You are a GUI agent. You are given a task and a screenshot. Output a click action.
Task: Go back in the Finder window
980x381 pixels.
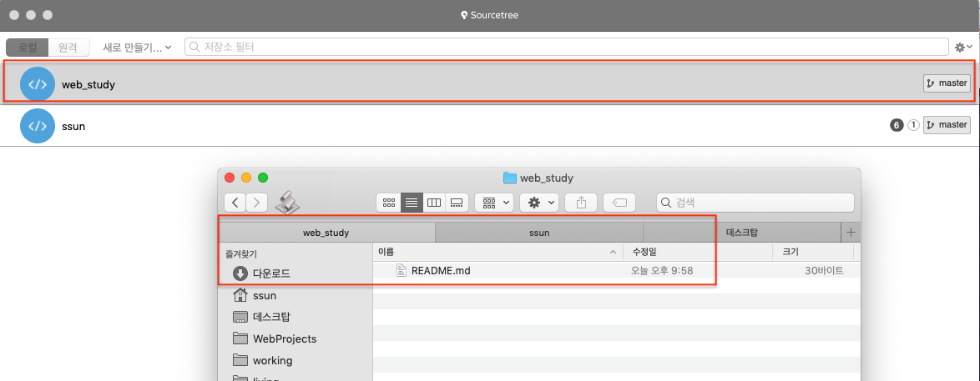[235, 203]
